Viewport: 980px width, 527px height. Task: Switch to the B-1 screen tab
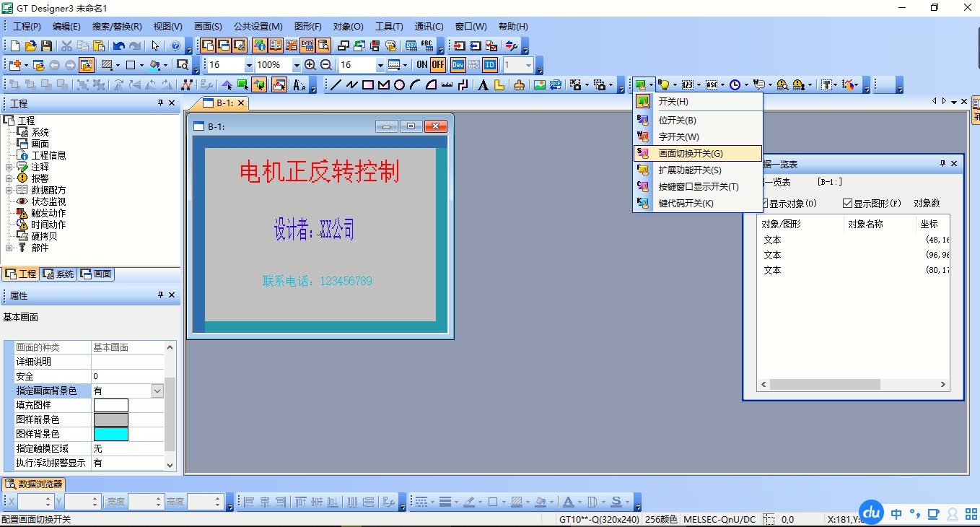point(224,103)
